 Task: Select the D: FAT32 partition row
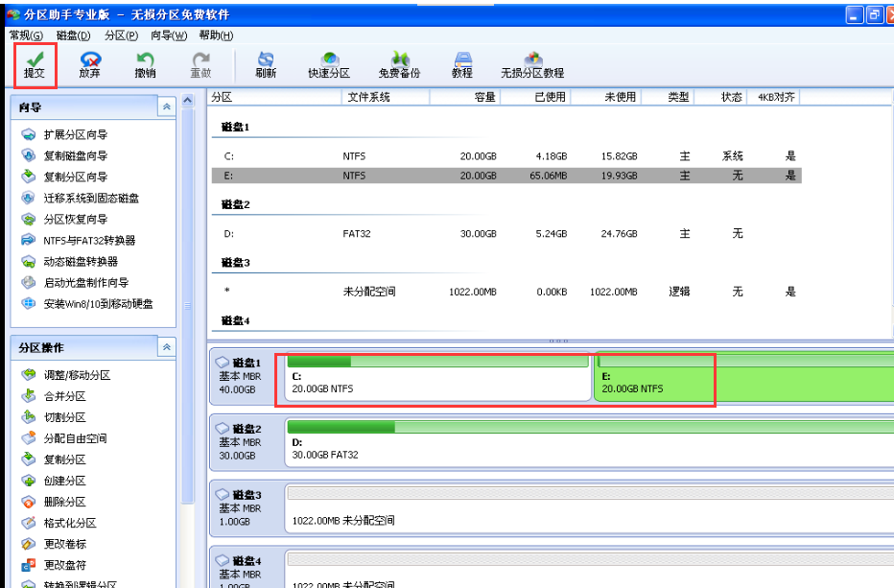coord(506,234)
